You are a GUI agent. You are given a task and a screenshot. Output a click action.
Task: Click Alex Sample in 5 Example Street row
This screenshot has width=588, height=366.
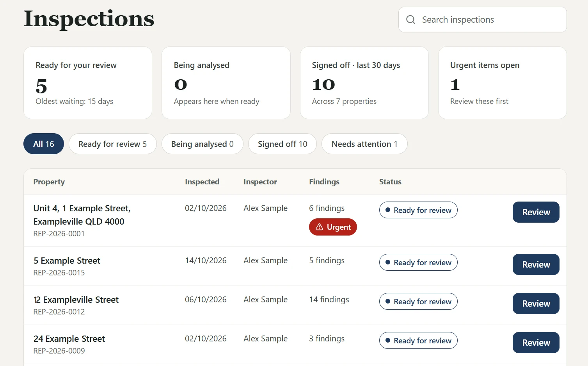[x=265, y=261]
